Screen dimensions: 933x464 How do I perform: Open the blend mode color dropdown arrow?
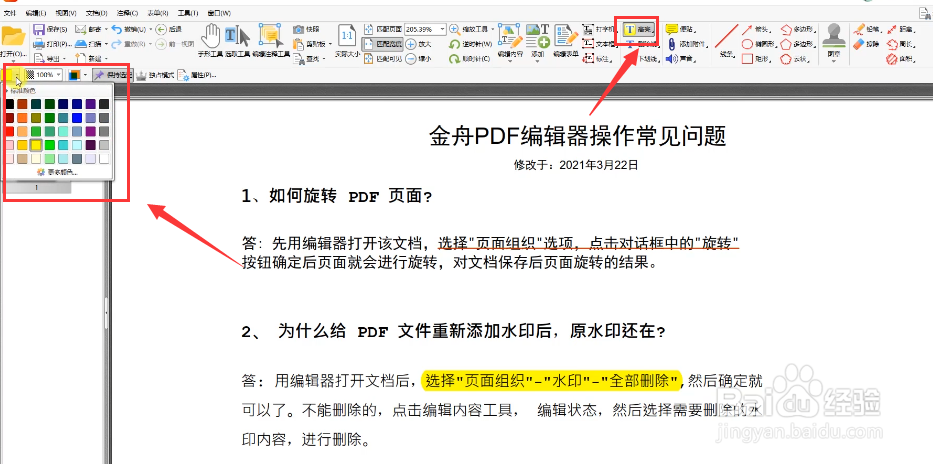pyautogui.click(x=85, y=75)
